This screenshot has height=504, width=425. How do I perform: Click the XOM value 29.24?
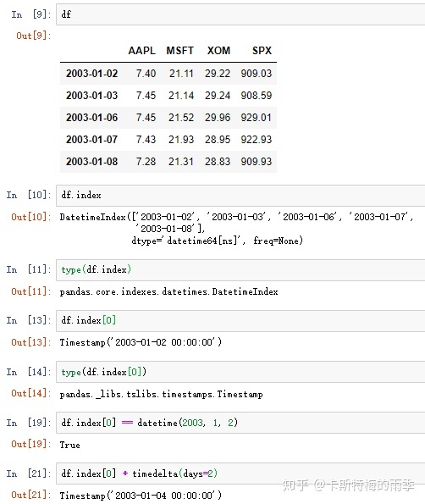218,96
